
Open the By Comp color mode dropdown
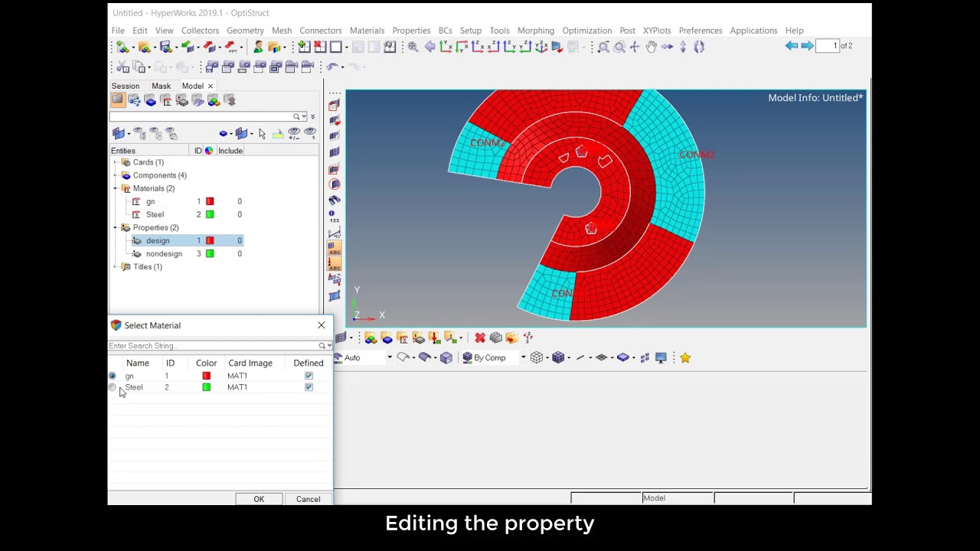coord(523,357)
